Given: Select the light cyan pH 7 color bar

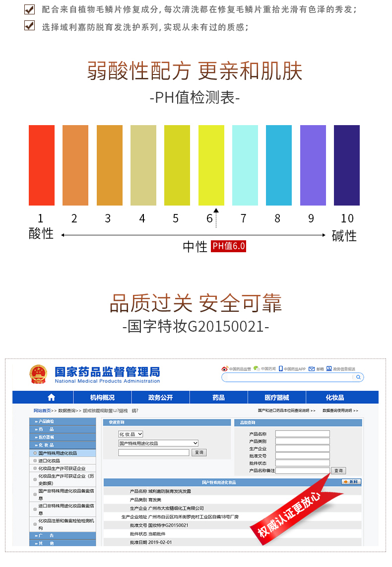Looking at the screenshot, I should [x=245, y=165].
